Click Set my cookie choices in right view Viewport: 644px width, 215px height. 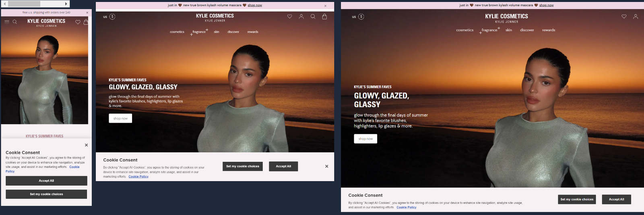[577, 199]
